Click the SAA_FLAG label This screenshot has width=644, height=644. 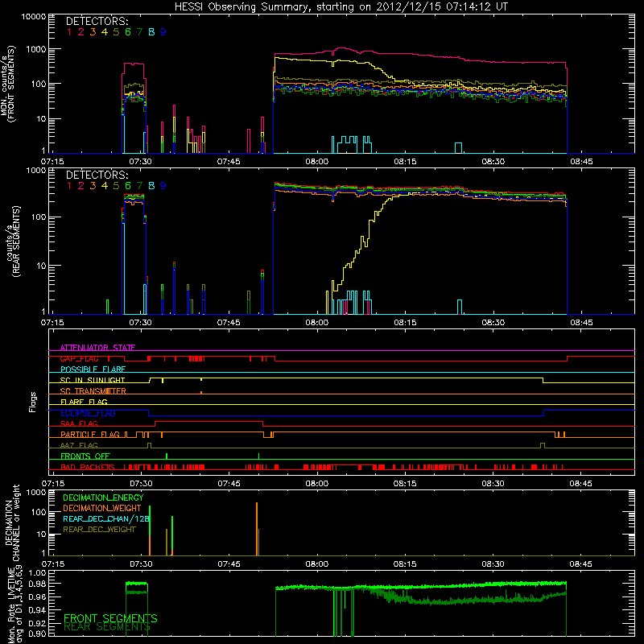pos(79,423)
